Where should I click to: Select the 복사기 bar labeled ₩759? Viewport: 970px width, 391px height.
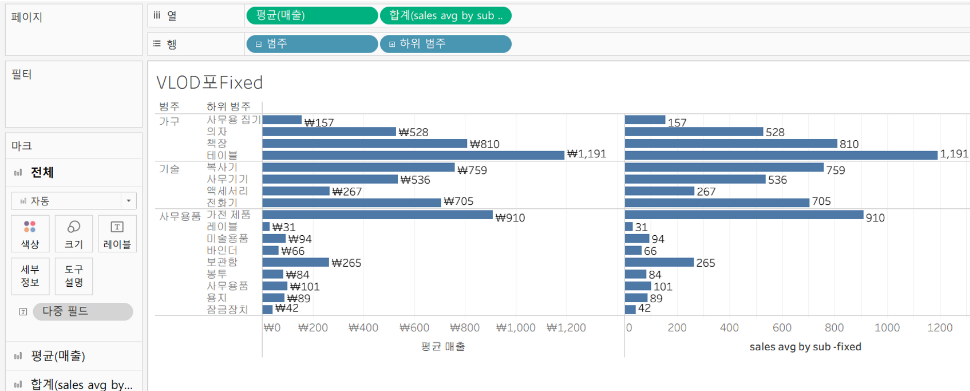click(359, 168)
